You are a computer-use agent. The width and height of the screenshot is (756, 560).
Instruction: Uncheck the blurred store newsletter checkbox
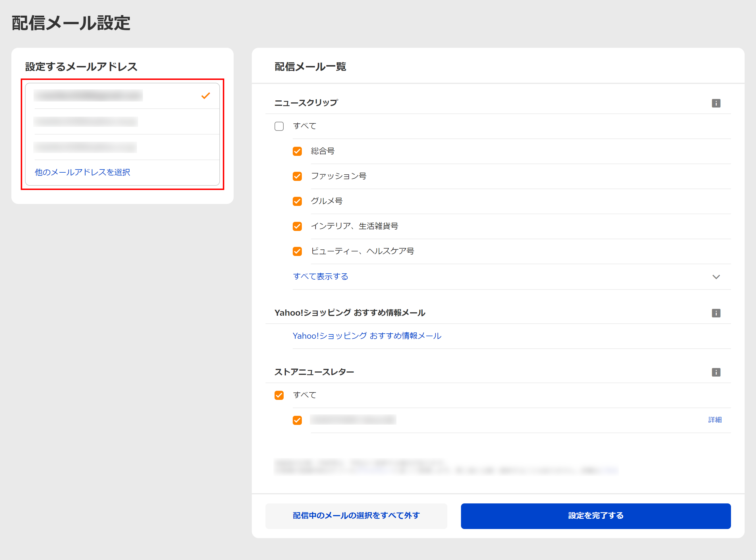pyautogui.click(x=297, y=420)
